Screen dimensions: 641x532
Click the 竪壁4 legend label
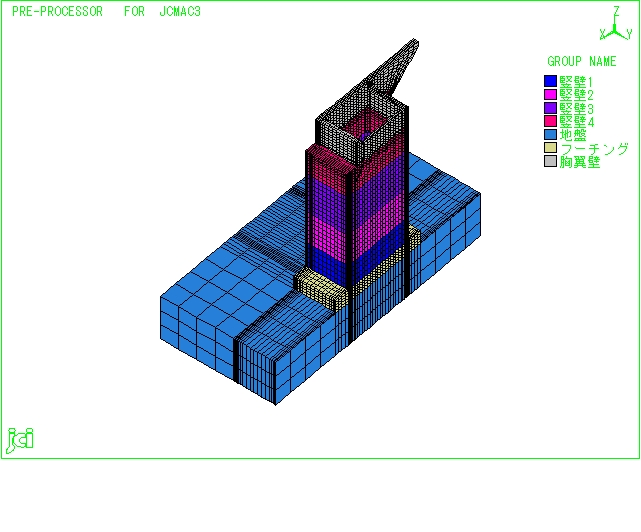point(576,121)
